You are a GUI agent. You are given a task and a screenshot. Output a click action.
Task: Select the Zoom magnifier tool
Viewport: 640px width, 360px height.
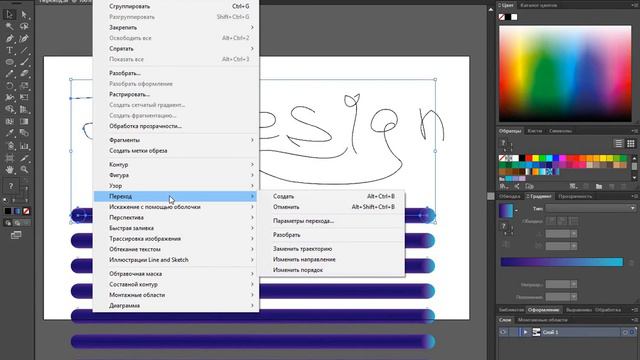pyautogui.click(x=24, y=169)
